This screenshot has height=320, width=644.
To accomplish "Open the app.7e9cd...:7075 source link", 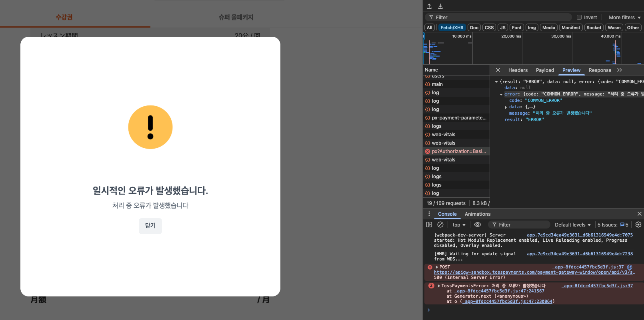I will tap(580, 235).
